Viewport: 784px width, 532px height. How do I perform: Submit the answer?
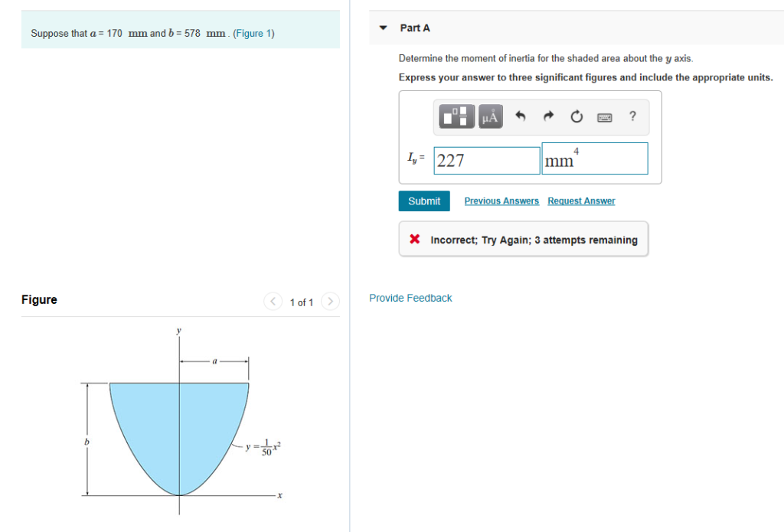(423, 201)
